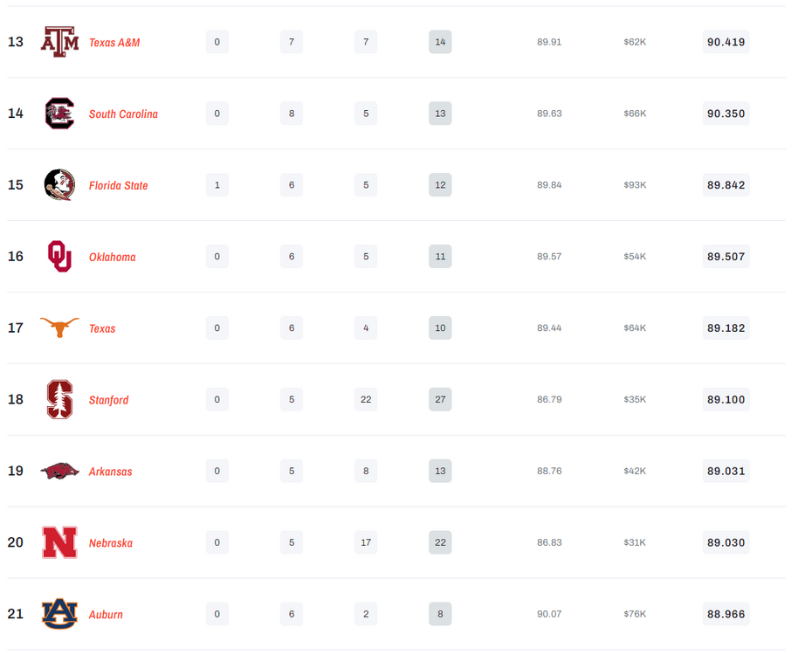Click the South Carolina Gamecocks logo
Screen dimensions: 812x655
[x=59, y=114]
